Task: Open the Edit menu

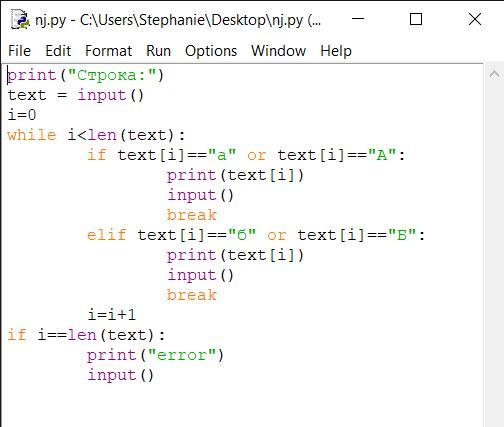Action: click(x=58, y=51)
